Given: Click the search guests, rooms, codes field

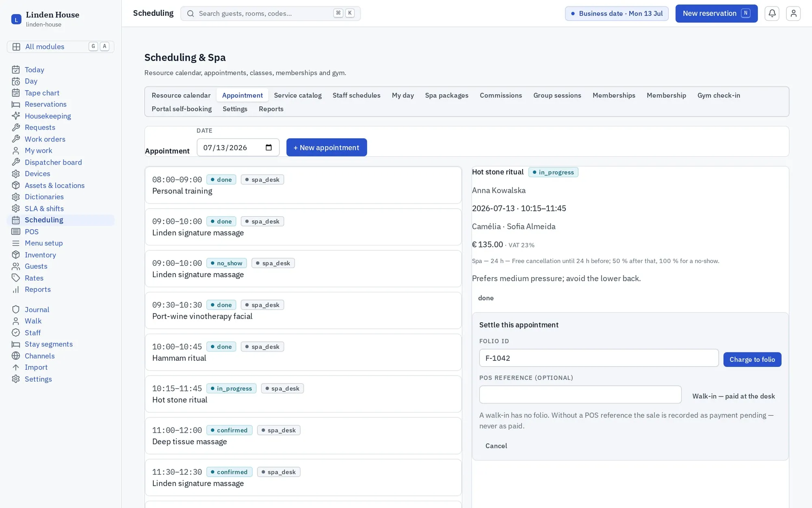Looking at the screenshot, I should point(270,13).
